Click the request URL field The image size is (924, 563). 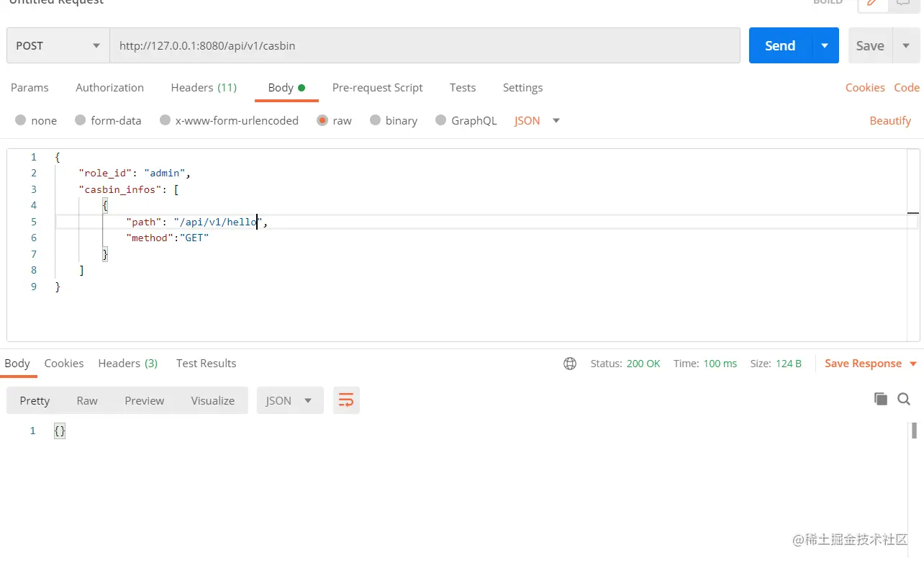[x=425, y=45]
